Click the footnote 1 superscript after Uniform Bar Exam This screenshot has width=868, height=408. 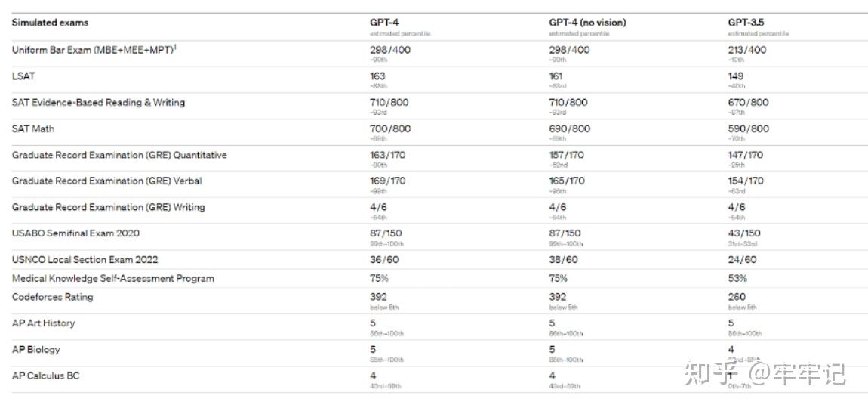coord(175,47)
